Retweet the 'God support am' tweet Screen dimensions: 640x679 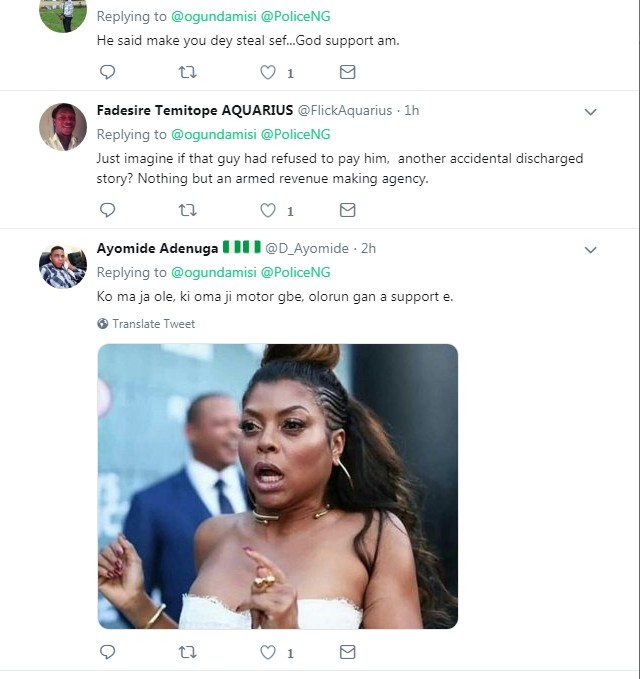(x=187, y=72)
